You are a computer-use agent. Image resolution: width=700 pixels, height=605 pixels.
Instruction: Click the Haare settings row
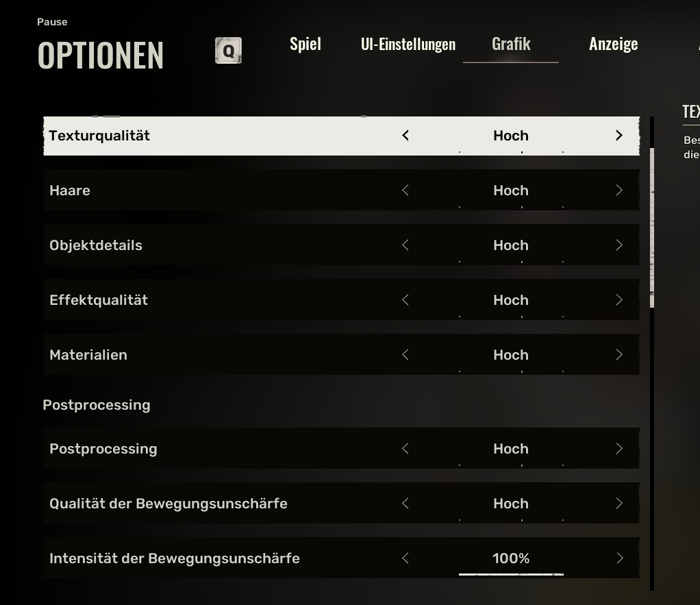[205, 190]
